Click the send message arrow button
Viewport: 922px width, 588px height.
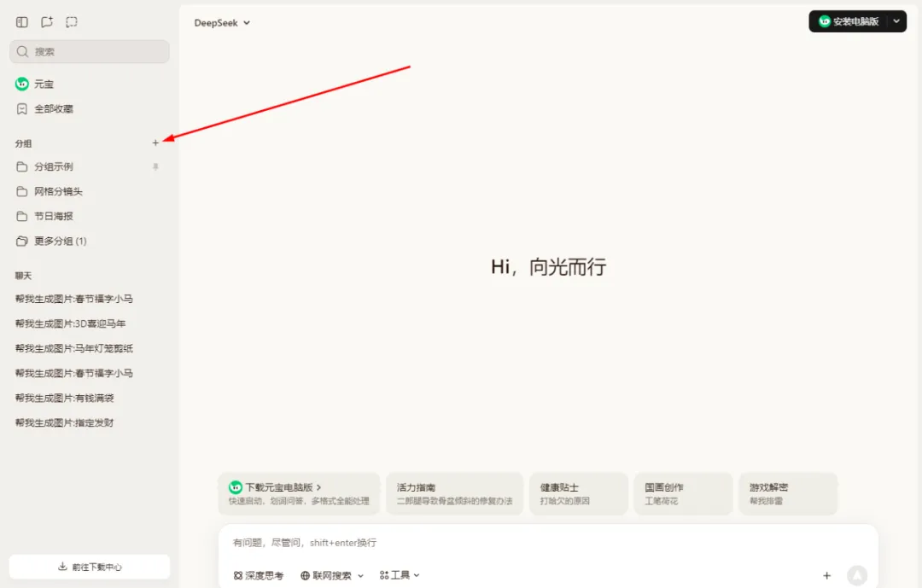click(858, 575)
